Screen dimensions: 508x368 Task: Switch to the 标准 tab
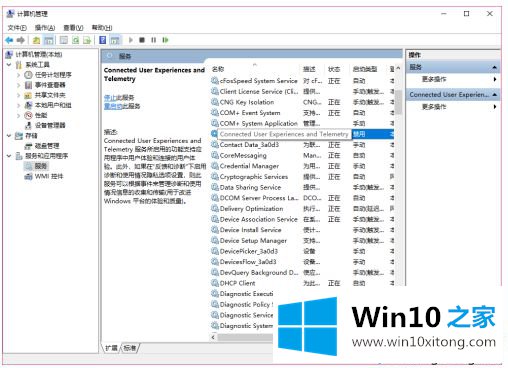tap(130, 348)
